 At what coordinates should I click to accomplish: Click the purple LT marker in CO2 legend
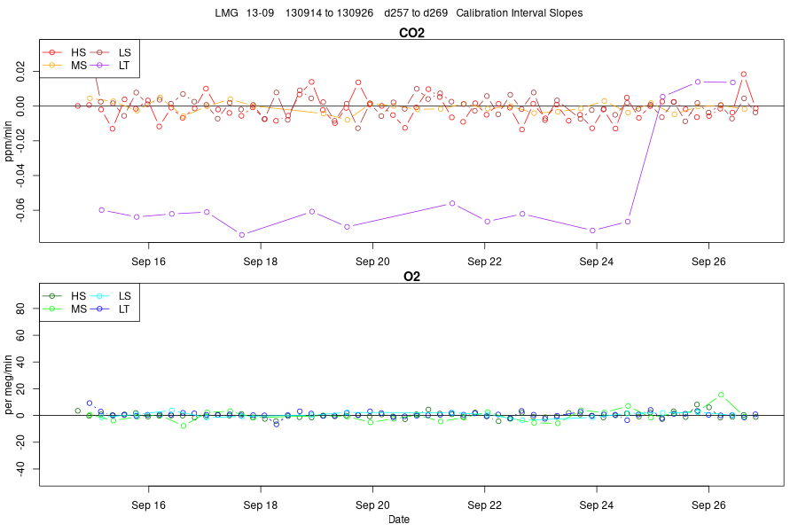point(99,65)
